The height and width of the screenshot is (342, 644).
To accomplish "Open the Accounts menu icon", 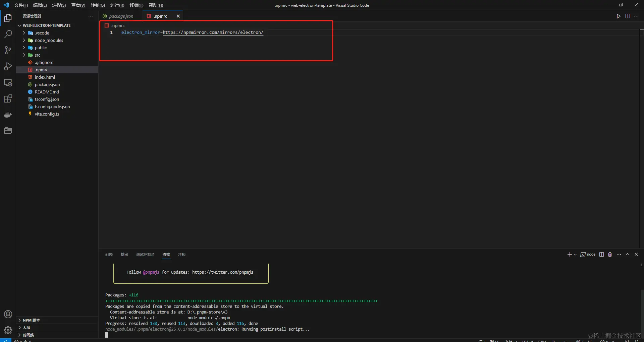I will tap(8, 314).
